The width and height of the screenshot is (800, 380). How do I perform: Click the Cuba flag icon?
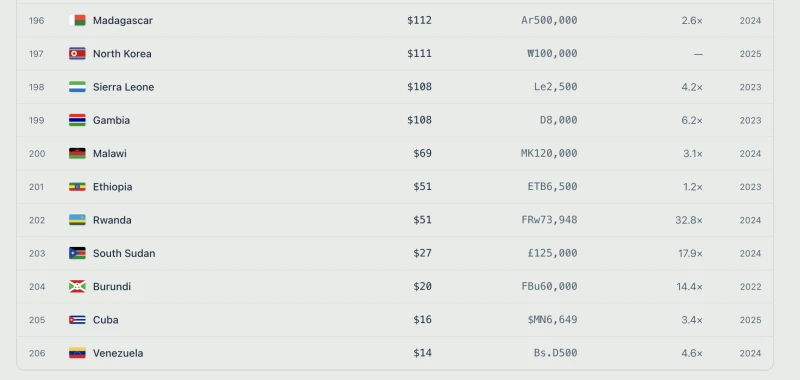pos(78,320)
